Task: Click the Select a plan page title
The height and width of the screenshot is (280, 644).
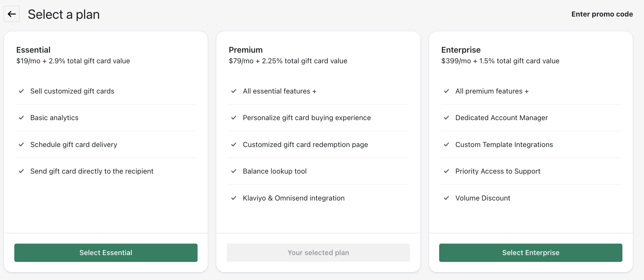Action: click(x=64, y=14)
